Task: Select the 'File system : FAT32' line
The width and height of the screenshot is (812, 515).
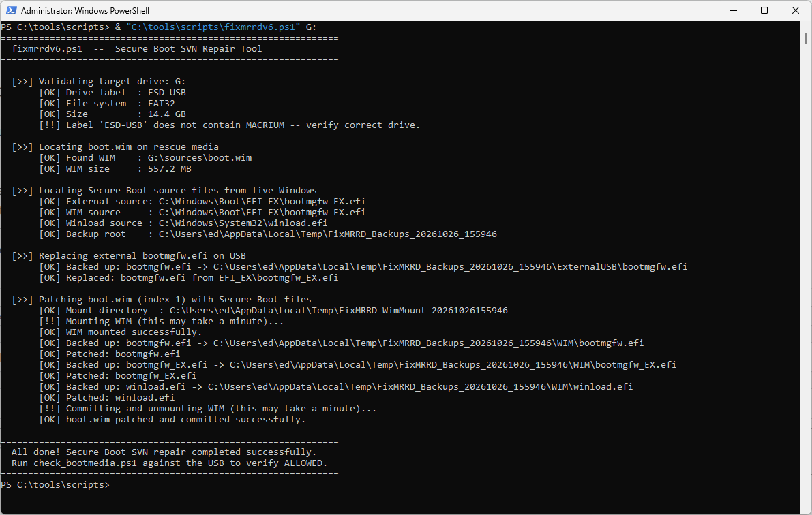Action: (107, 103)
